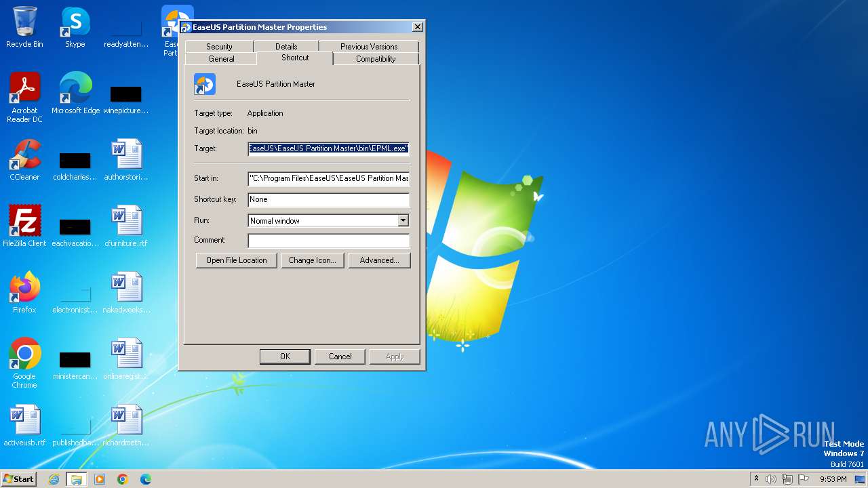This screenshot has height=488, width=868.
Task: Switch to the Previous Versions tab
Action: coord(369,46)
